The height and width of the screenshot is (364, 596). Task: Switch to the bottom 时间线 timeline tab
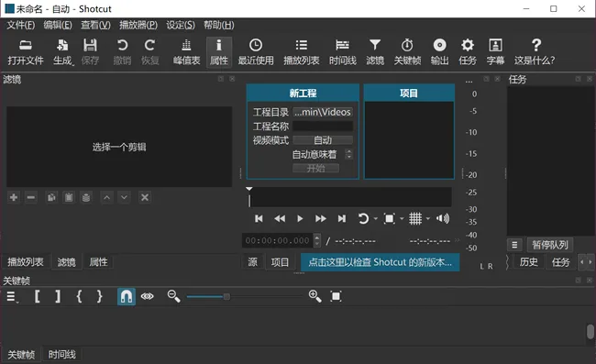tap(62, 355)
